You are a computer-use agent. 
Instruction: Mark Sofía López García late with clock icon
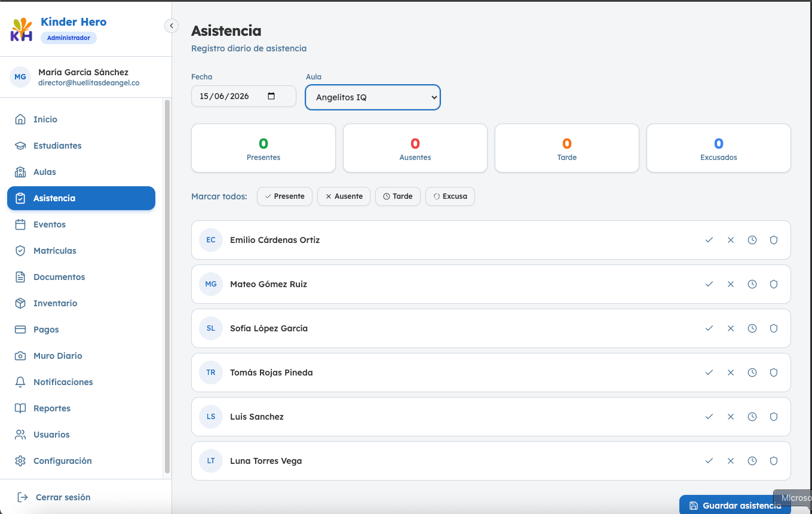(752, 328)
